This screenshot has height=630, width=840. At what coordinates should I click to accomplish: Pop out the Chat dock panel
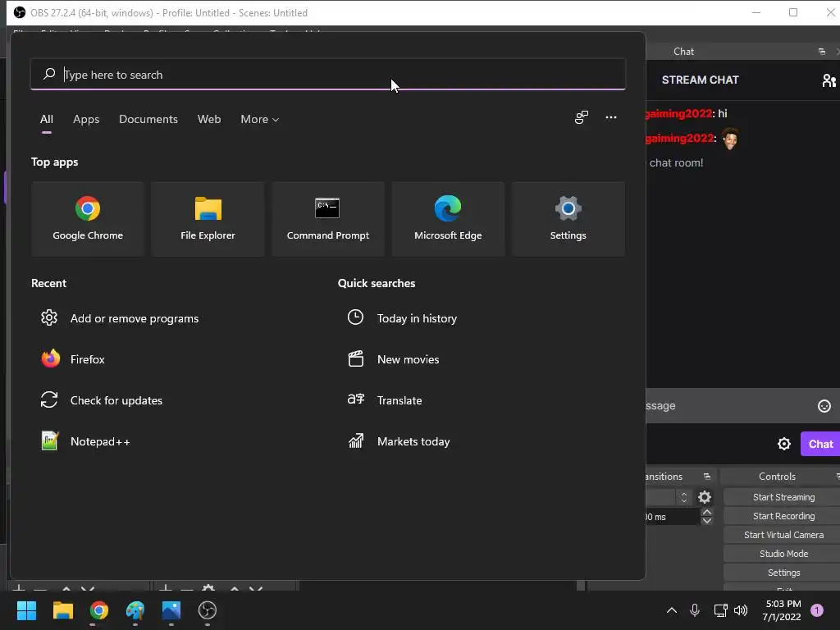(822, 52)
